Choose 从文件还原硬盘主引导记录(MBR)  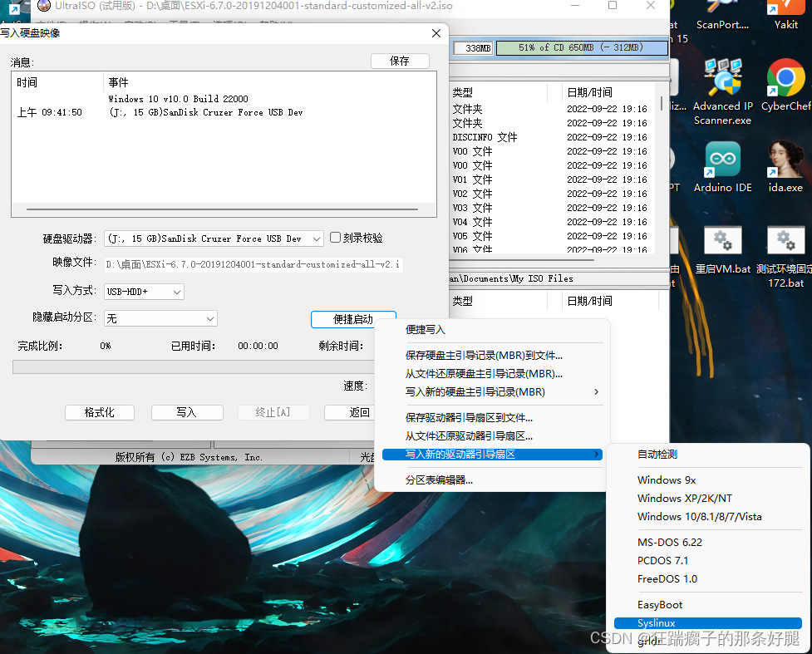(484, 374)
